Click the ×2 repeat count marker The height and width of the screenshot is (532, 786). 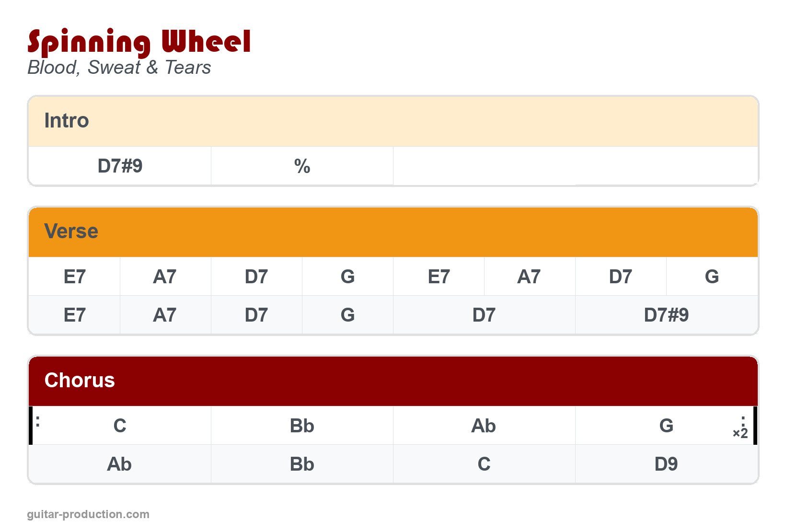740,433
